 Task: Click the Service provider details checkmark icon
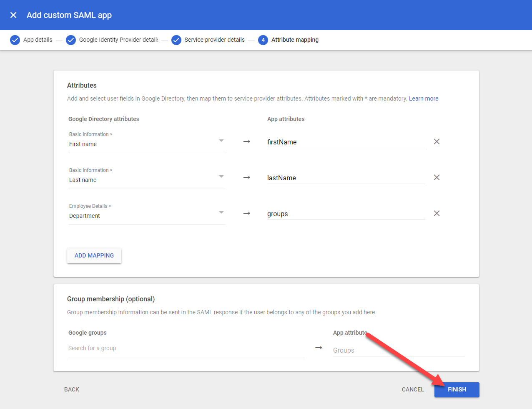click(176, 40)
